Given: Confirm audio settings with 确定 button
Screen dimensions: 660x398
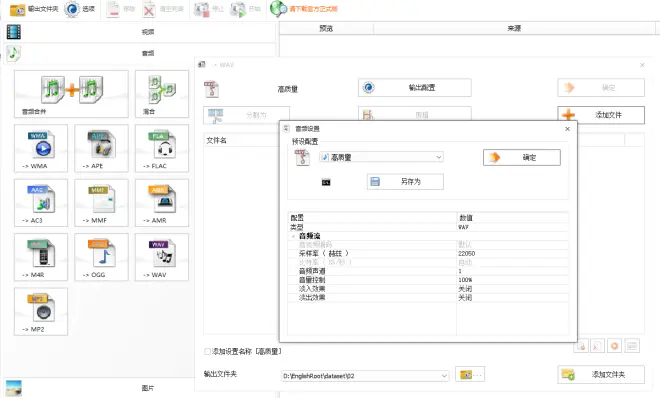Looking at the screenshot, I should (x=522, y=157).
